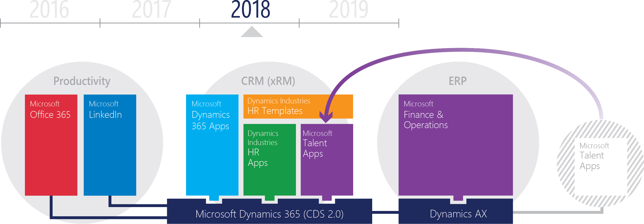The image size is (644, 224).
Task: Open the Microsoft Finance & Operations tile
Action: click(455, 145)
